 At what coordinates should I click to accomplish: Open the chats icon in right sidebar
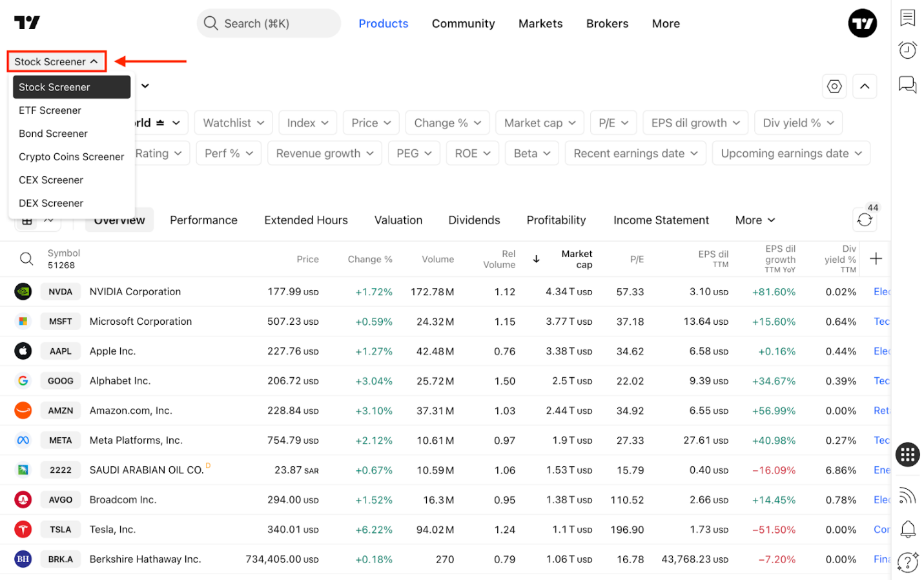tap(907, 84)
